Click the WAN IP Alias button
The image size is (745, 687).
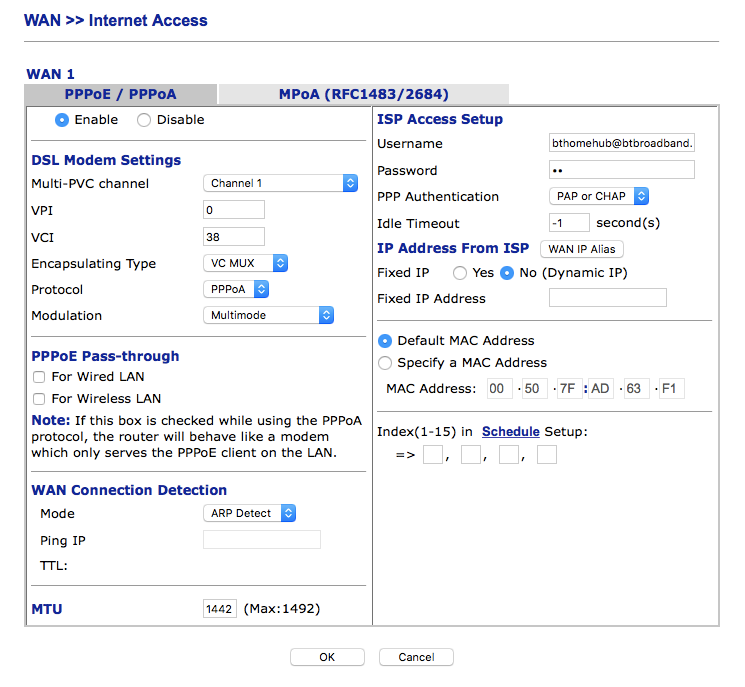tap(582, 249)
